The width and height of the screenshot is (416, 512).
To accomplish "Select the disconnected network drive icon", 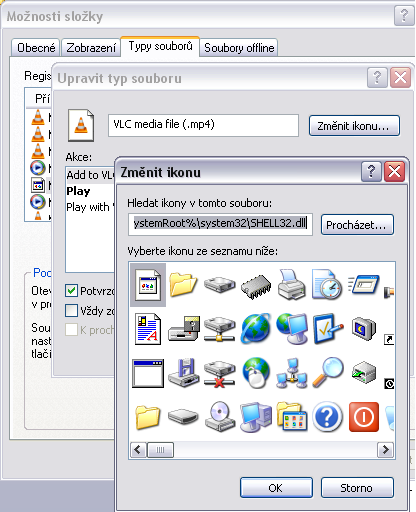I will pos(219,374).
